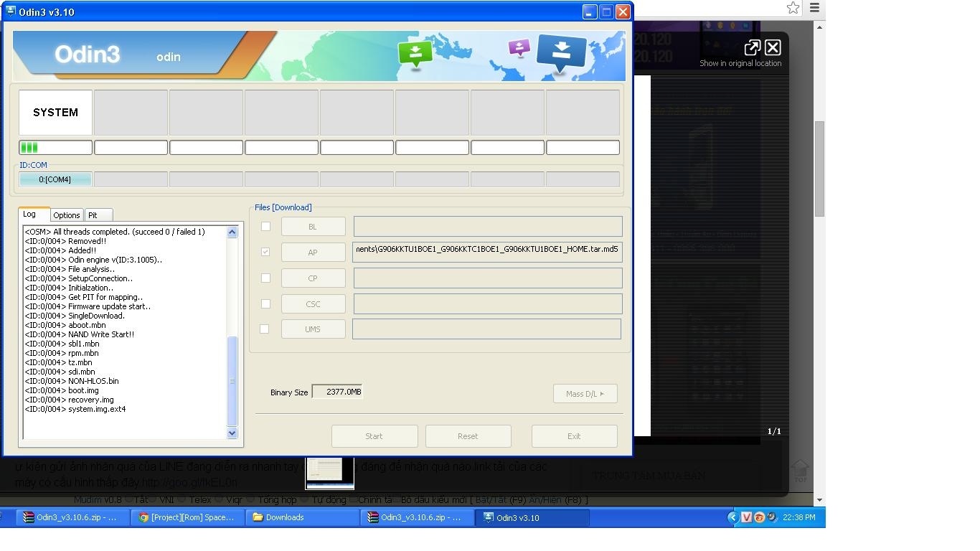Click the purple download arrow banner icon
The width and height of the screenshot is (980, 551).
[519, 48]
